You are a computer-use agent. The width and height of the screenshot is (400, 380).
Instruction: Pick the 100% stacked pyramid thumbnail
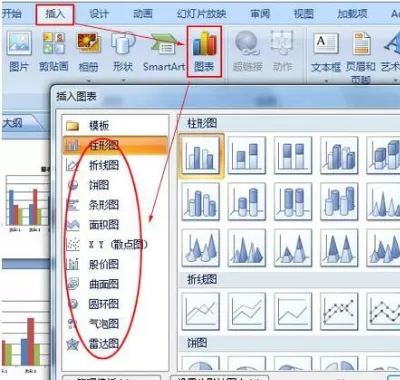click(339, 248)
